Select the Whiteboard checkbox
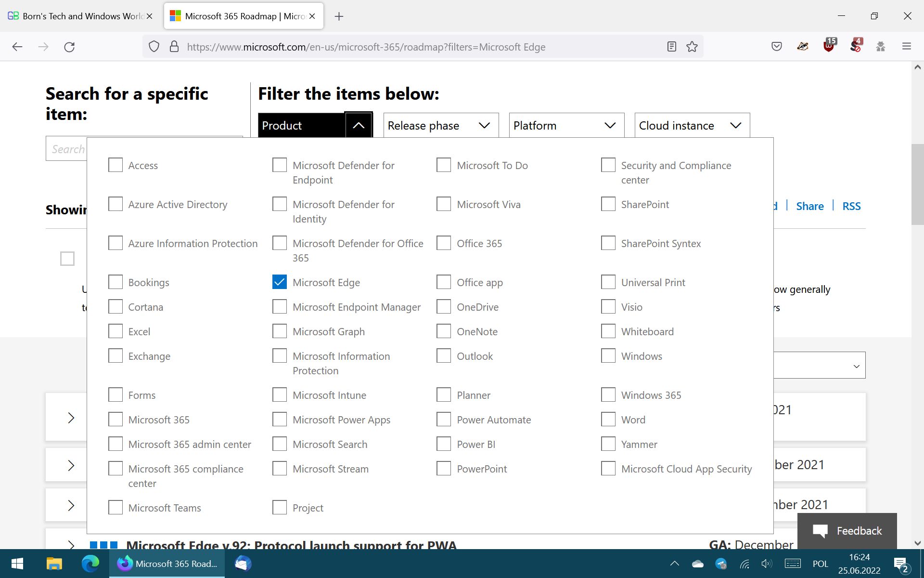 coord(608,331)
